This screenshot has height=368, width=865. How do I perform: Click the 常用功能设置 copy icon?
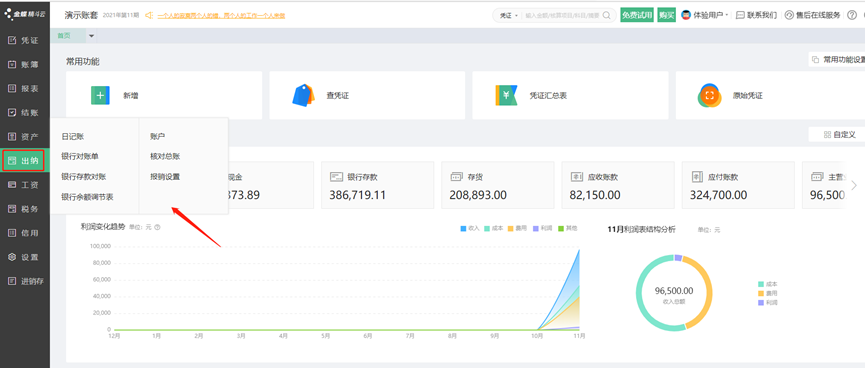tap(815, 59)
